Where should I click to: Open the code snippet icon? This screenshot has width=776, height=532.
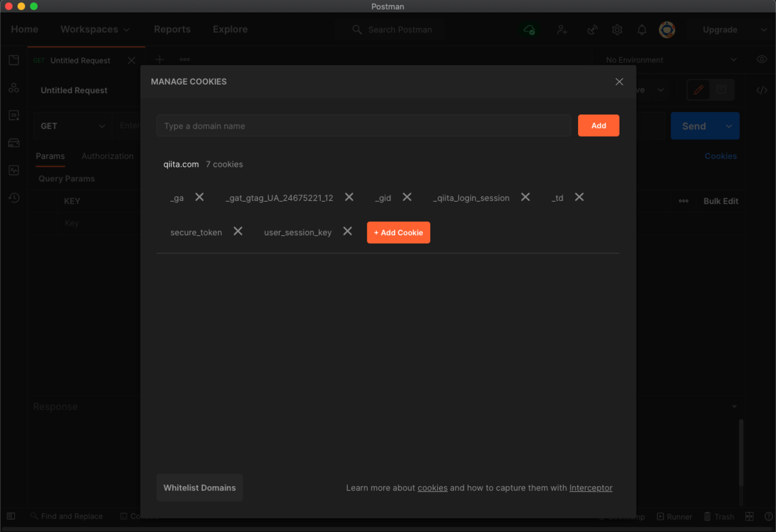click(762, 90)
